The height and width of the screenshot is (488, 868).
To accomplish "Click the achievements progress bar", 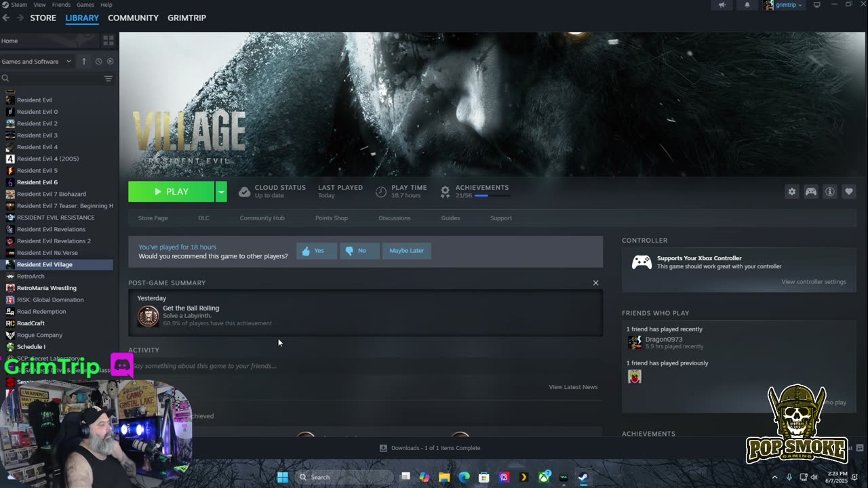I will tap(492, 196).
